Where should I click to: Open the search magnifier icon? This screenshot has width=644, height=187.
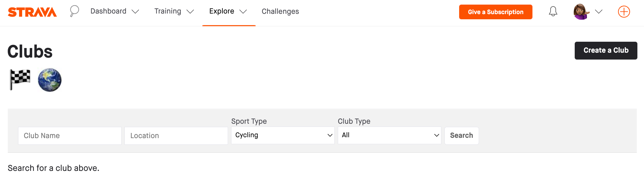coord(74,11)
